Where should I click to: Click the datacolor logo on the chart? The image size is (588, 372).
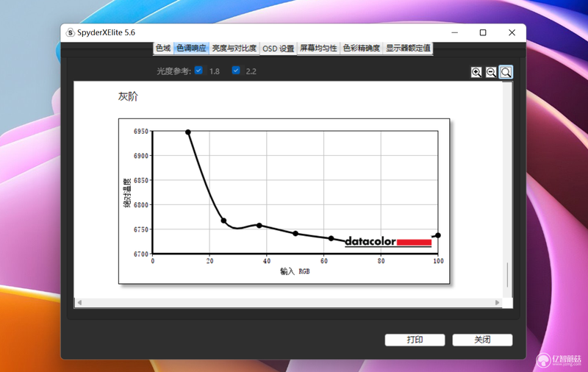pos(388,242)
